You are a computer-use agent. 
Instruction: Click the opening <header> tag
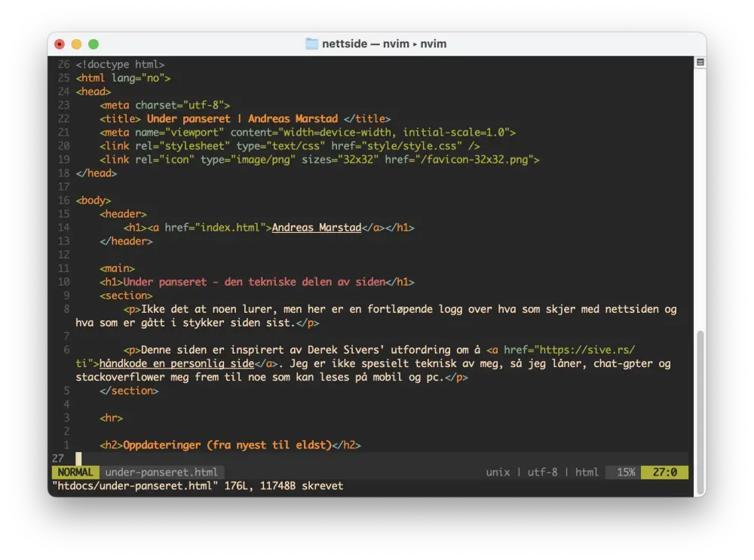point(123,214)
